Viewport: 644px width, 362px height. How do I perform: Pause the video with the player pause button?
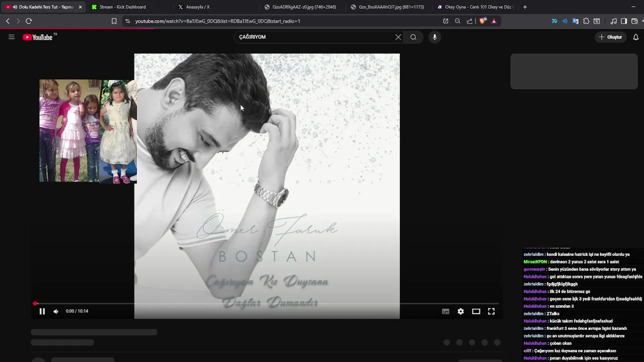tap(42, 311)
